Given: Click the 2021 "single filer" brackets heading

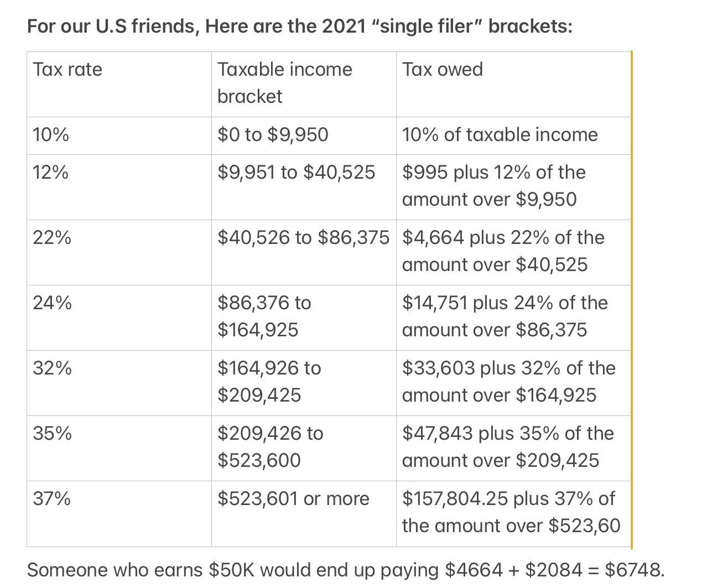Looking at the screenshot, I should pos(300,26).
